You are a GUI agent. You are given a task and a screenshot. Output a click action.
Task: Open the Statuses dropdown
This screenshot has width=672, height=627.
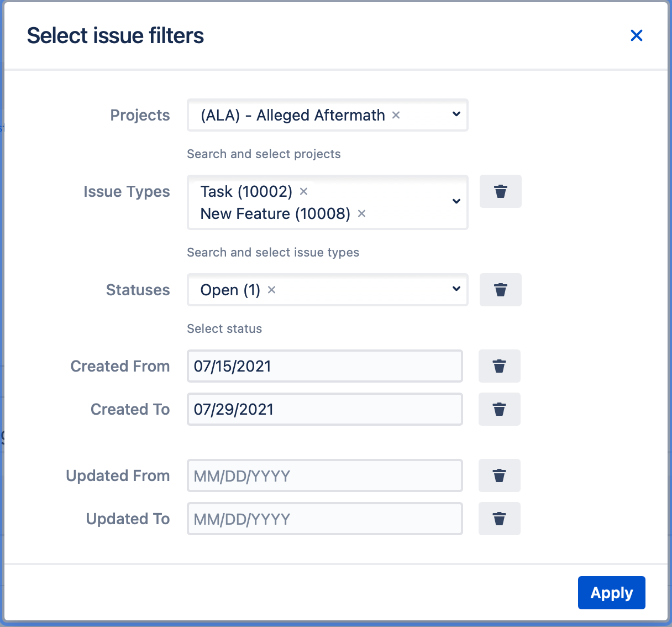pos(456,289)
